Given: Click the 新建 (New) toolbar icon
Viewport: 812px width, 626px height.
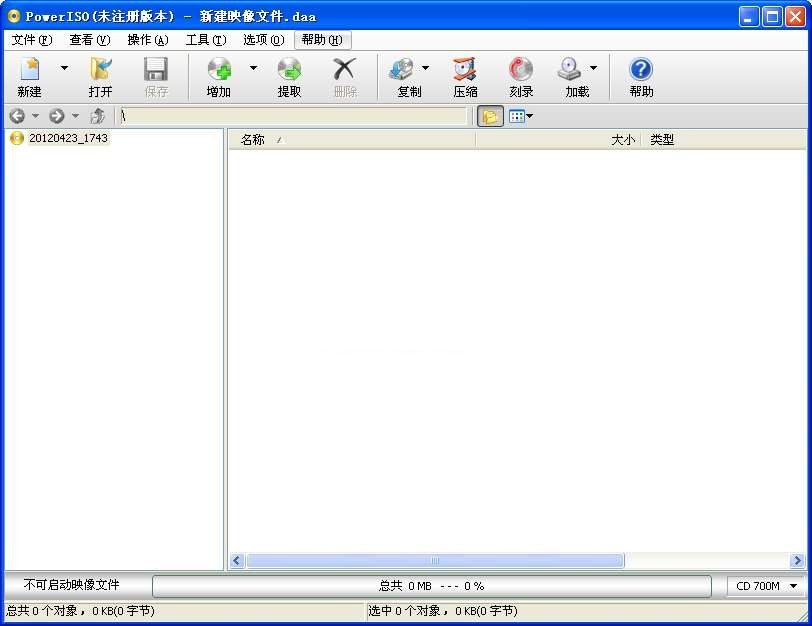Looking at the screenshot, I should [x=30, y=69].
